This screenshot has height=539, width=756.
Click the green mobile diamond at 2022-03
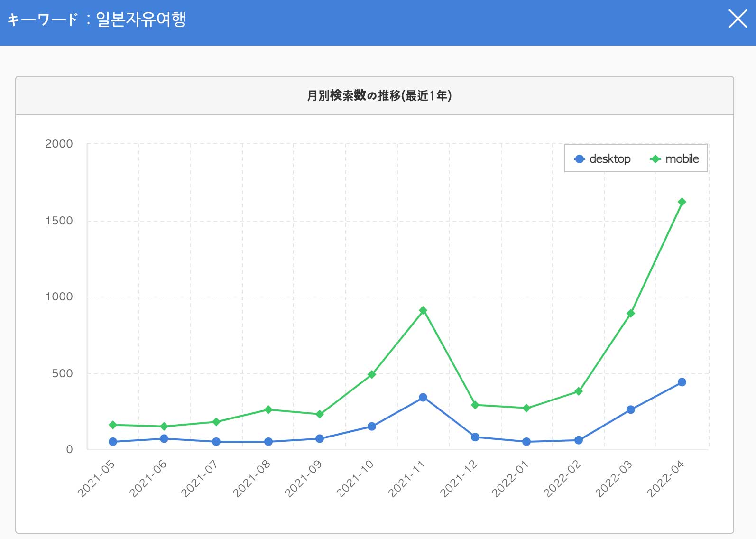click(x=630, y=314)
